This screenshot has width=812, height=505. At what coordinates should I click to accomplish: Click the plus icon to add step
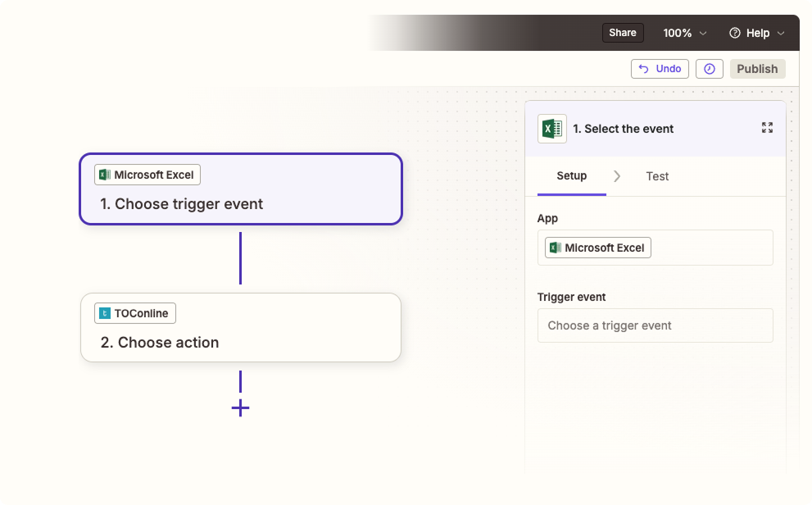[x=240, y=408]
